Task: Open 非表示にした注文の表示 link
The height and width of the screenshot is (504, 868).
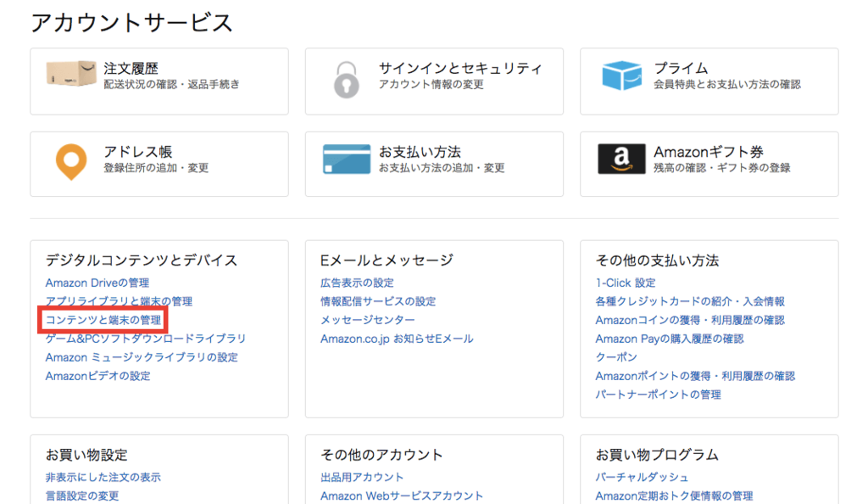Action: 103,478
